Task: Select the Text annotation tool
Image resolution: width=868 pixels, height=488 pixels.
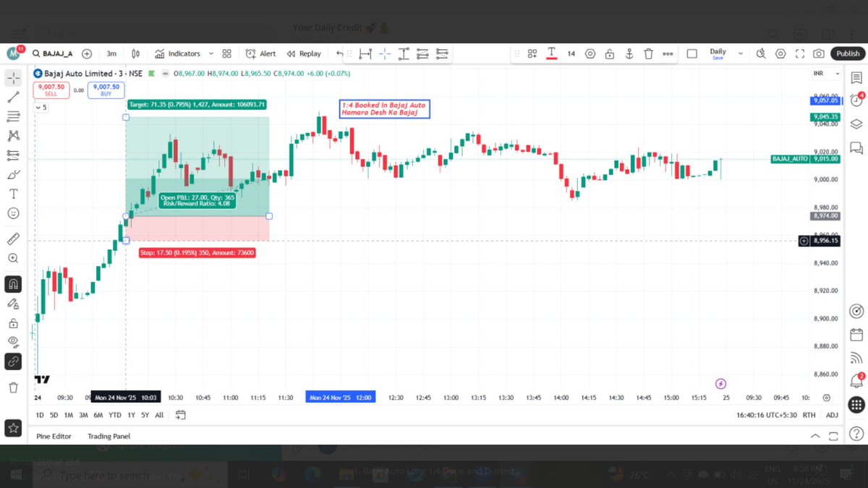Action: pos(14,194)
